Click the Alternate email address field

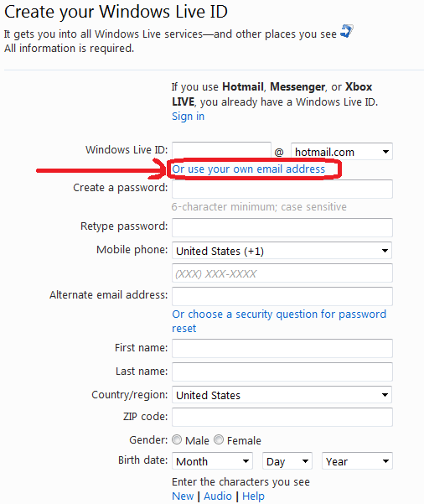[x=282, y=296]
